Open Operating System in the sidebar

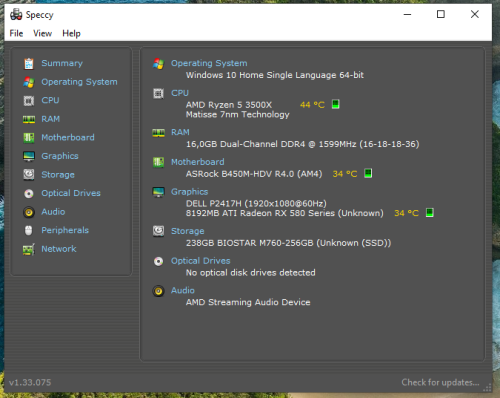pyautogui.click(x=79, y=82)
